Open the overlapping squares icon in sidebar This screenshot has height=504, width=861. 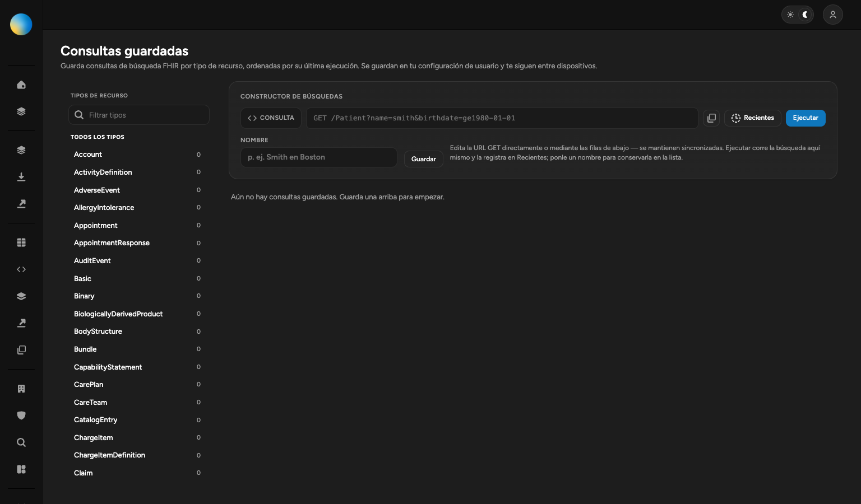(x=21, y=350)
